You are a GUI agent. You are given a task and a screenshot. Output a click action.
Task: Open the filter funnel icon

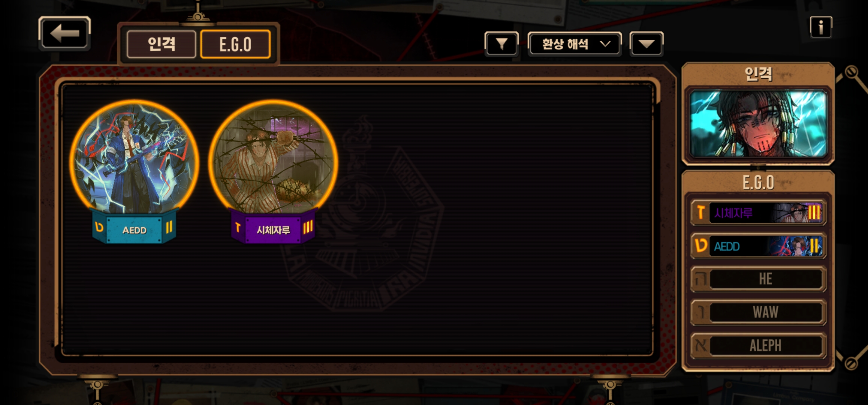[501, 44]
